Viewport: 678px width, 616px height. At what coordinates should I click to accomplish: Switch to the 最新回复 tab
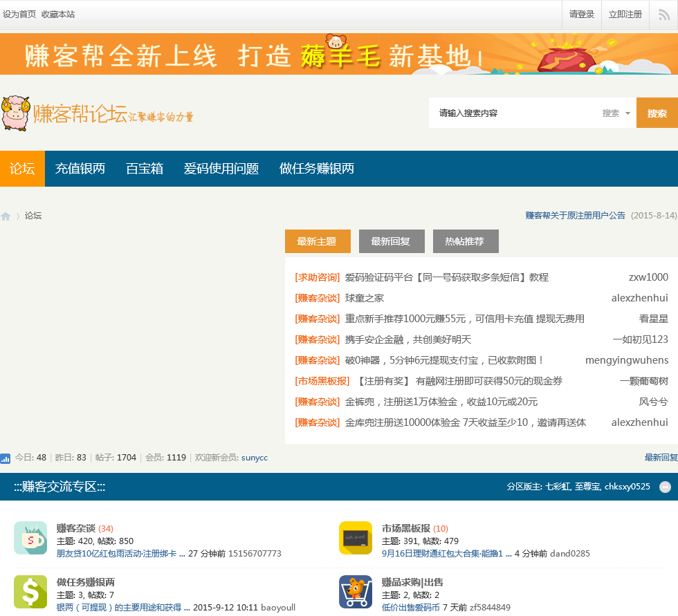[392, 241]
